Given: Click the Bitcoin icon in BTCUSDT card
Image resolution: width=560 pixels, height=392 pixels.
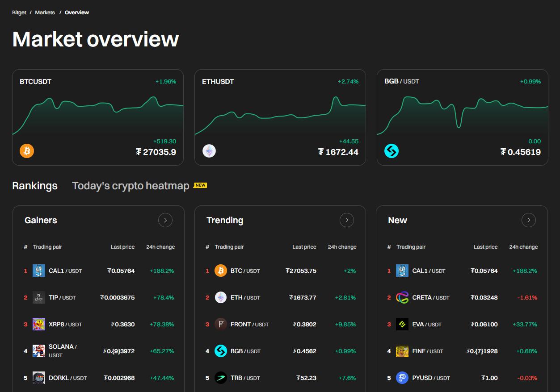Looking at the screenshot, I should coord(27,151).
